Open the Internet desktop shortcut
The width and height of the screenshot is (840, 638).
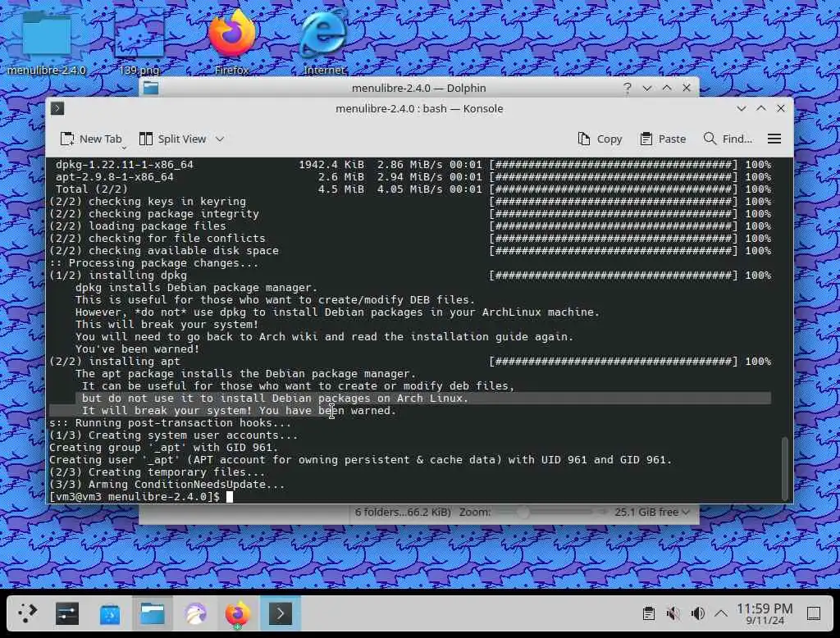coord(324,40)
